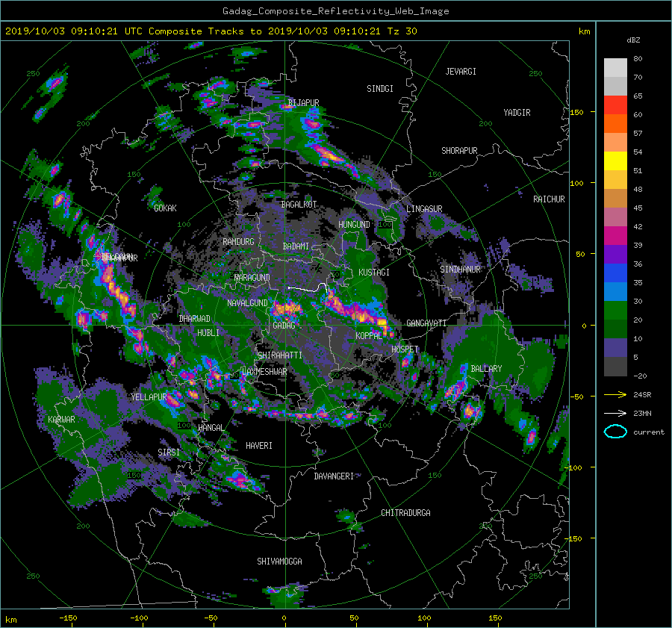Viewport: 672px width, 628px height.
Task: Click the 100 tick on bottom km axis
Action: 424,618
